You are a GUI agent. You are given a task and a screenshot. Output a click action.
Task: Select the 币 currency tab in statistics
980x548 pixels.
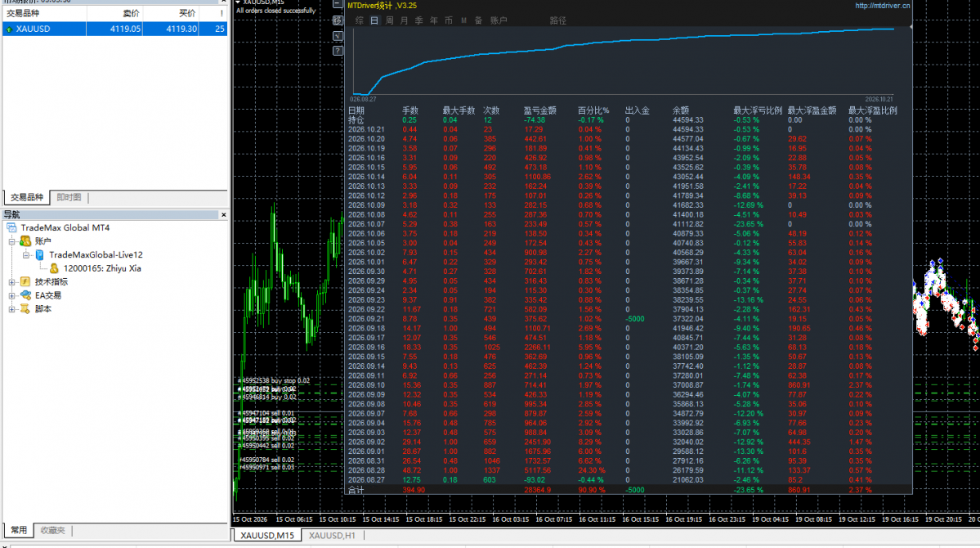(x=449, y=20)
